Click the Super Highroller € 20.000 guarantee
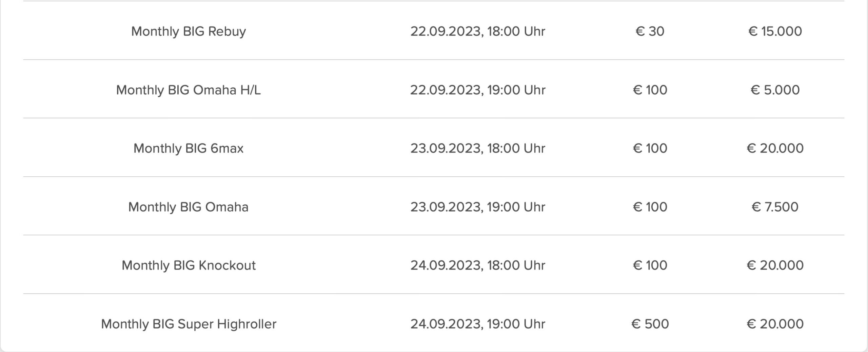Image resolution: width=868 pixels, height=352 pixels. click(775, 324)
